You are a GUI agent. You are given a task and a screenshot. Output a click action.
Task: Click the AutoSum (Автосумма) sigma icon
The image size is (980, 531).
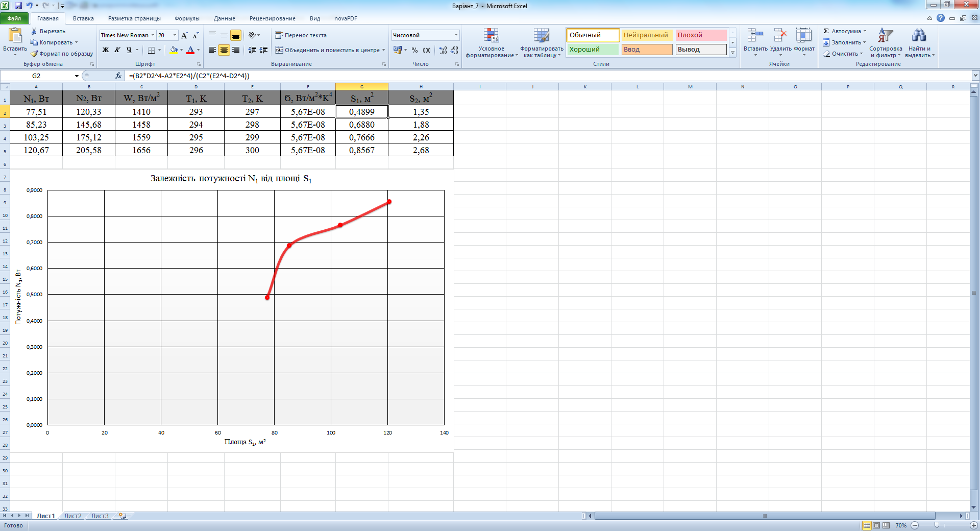826,31
